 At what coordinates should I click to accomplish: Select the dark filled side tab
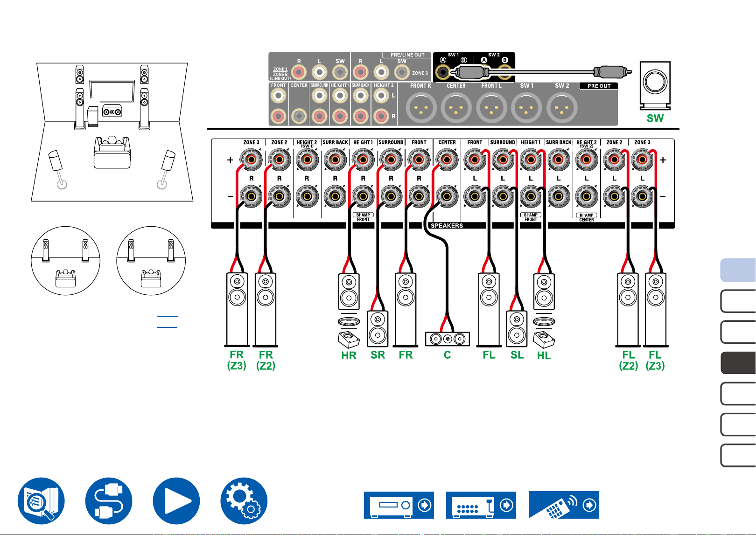pos(738,363)
